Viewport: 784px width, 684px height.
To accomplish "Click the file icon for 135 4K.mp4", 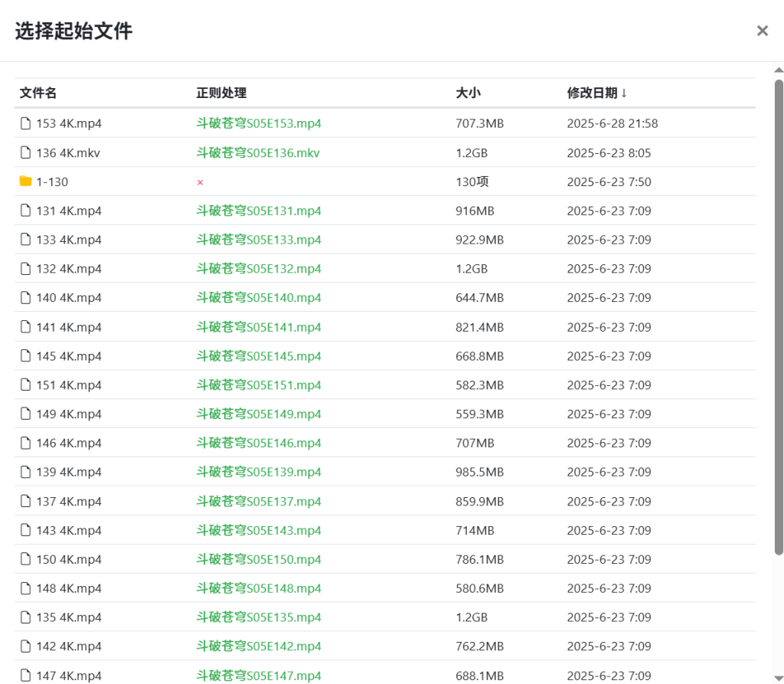I will (25, 617).
